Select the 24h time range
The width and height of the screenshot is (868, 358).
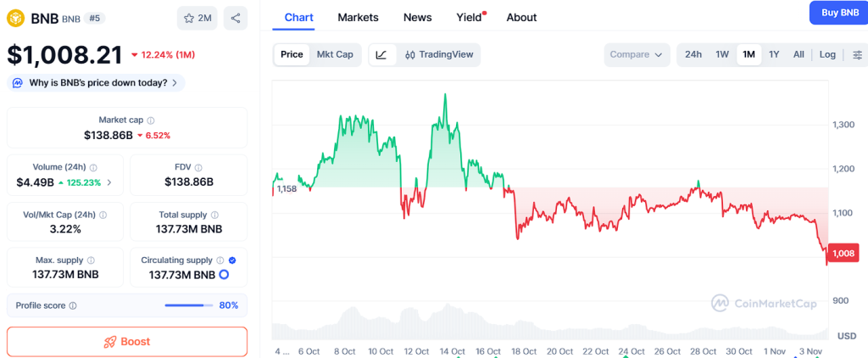693,54
